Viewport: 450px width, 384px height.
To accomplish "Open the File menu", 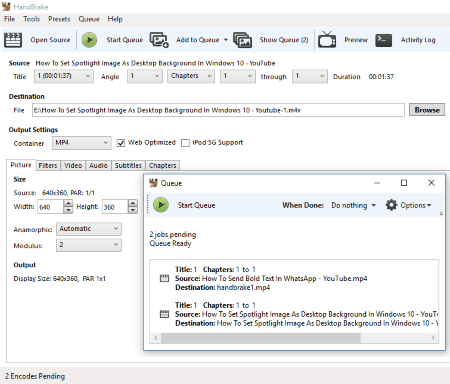I will [x=9, y=19].
